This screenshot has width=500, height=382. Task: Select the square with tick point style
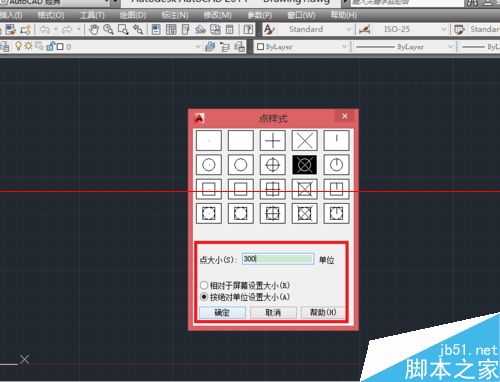[x=336, y=189]
